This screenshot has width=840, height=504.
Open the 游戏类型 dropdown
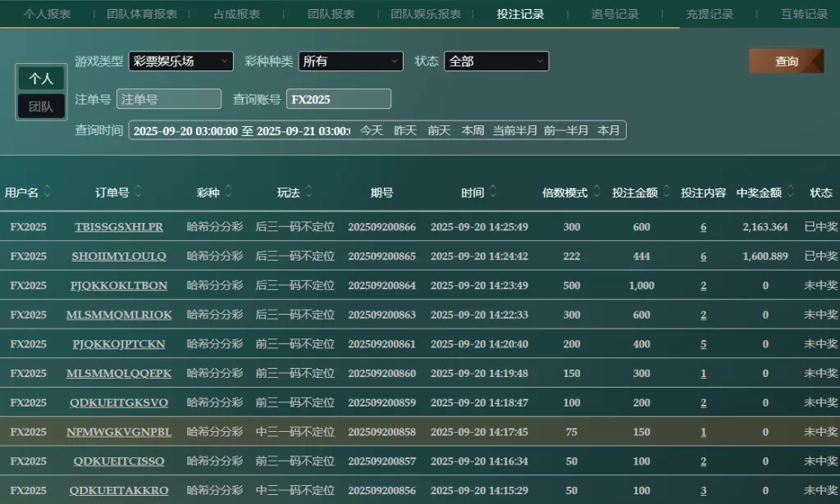pos(180,61)
